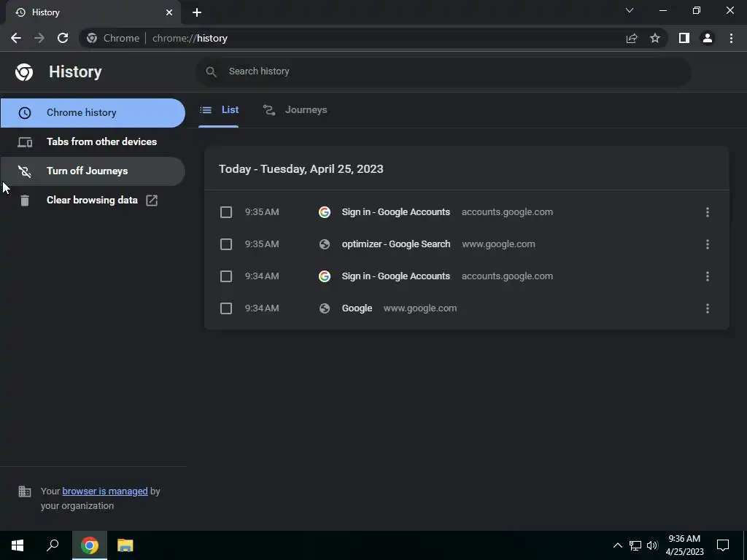Viewport: 747px width, 560px height.
Task: Open actions menu for 9:34 AM Sign in entry
Action: tap(708, 276)
